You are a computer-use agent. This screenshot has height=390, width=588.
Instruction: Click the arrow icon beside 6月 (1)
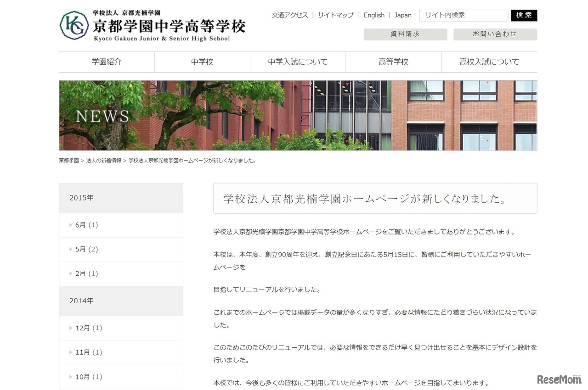72,225
